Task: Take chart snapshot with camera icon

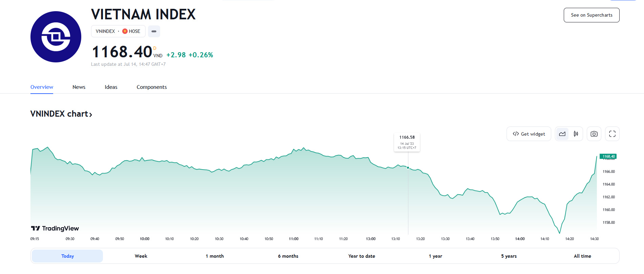Action: pos(594,134)
